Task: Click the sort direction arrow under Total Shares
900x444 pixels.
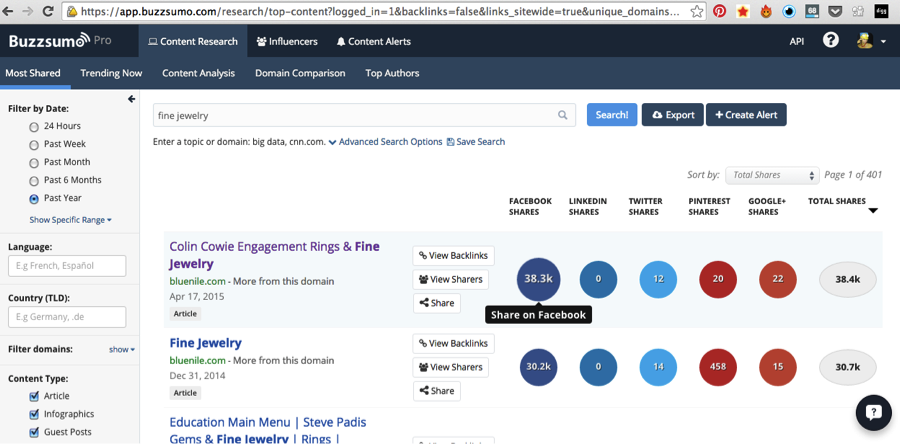Action: [873, 211]
